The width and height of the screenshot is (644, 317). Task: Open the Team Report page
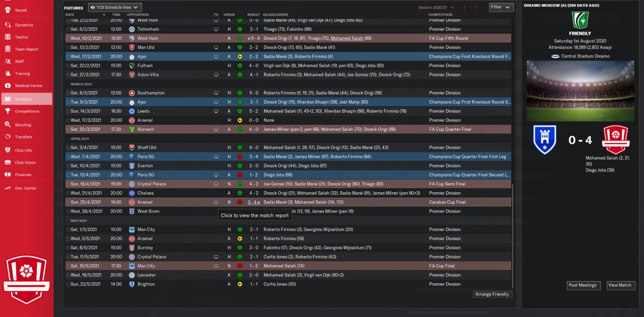[x=26, y=49]
